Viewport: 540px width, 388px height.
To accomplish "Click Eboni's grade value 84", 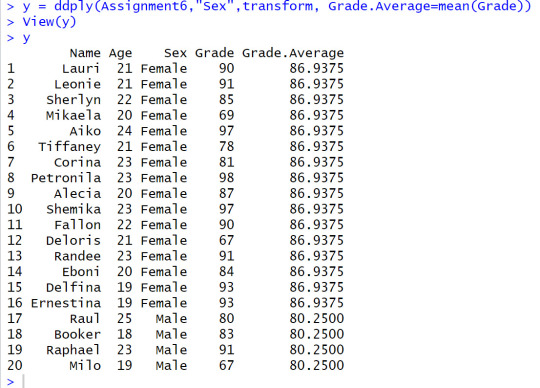I will coord(226,272).
